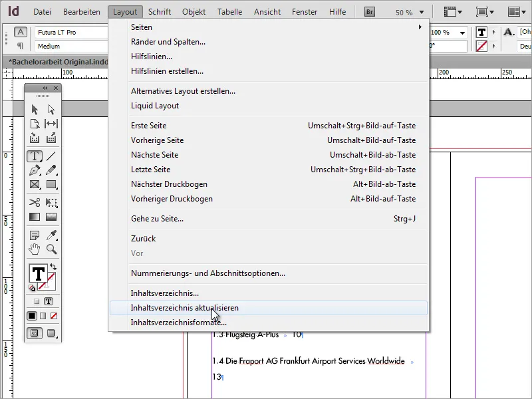Open the Bearbeiten menu
This screenshot has height=399, width=532.
tap(82, 12)
